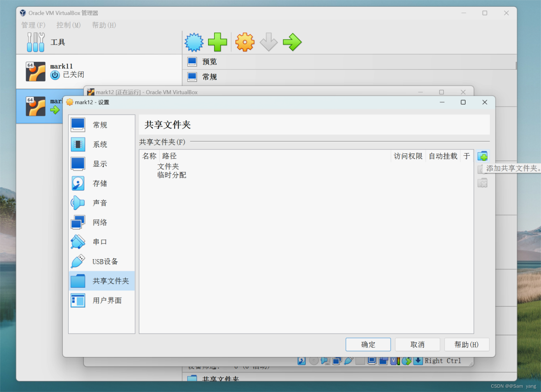The image size is (541, 392).
Task: Close the mark12 running VM window
Action: (x=463, y=92)
